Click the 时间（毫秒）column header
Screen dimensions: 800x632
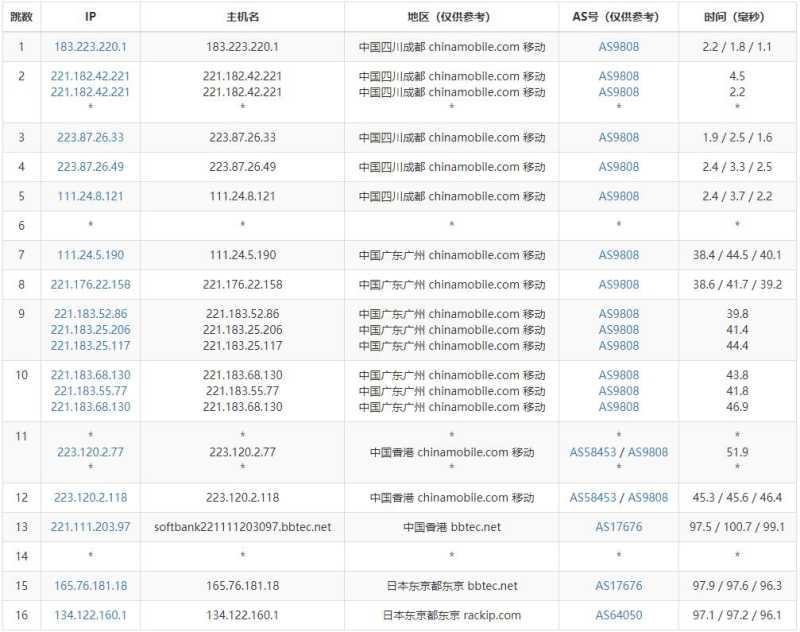[x=737, y=17]
